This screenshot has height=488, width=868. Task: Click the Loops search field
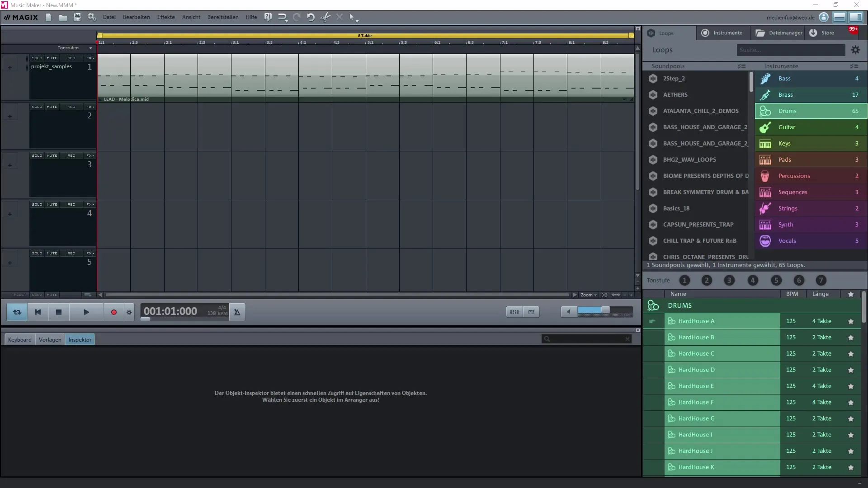coord(791,50)
